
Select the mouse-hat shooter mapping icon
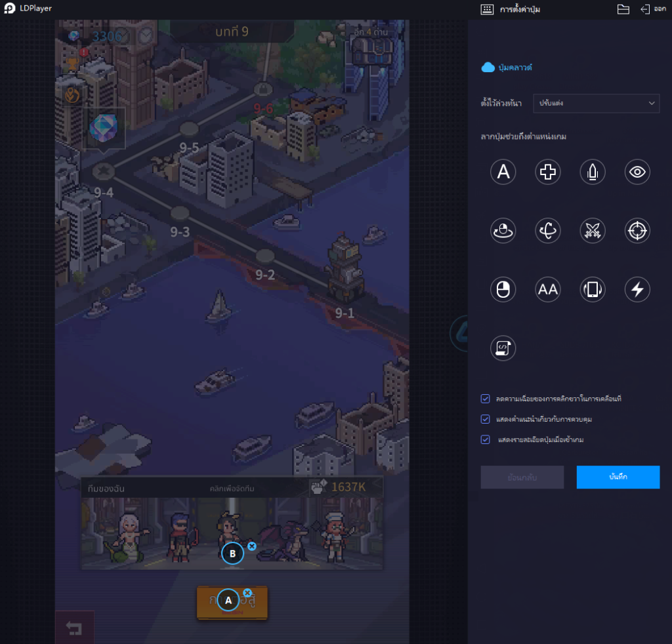point(503,231)
